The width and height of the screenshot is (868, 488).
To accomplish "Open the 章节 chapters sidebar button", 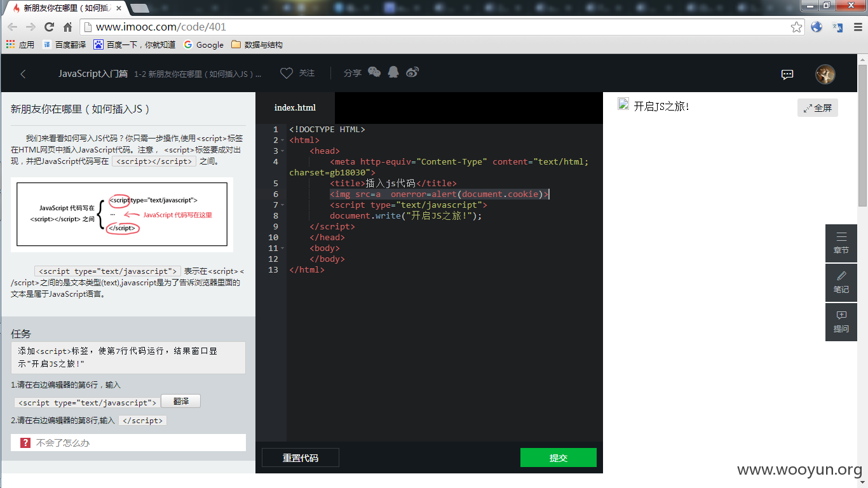I will click(841, 243).
